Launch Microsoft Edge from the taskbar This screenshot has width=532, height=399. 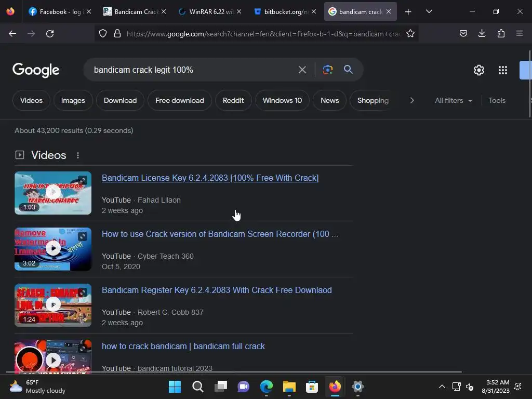pyautogui.click(x=267, y=387)
